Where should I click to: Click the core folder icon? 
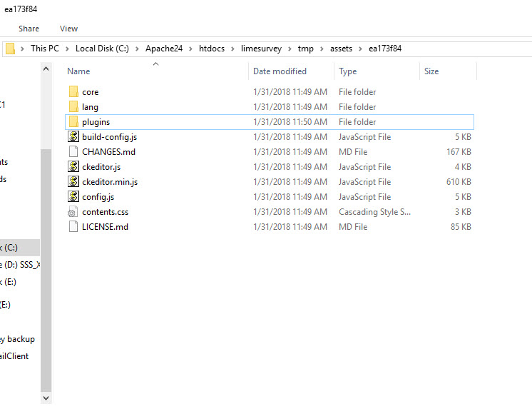[73, 92]
